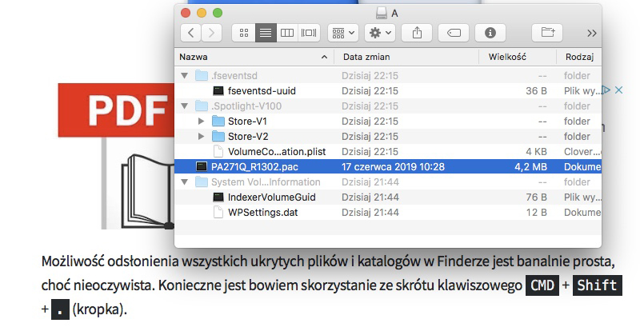
Task: Open the item arrangement dropdown
Action: click(342, 33)
